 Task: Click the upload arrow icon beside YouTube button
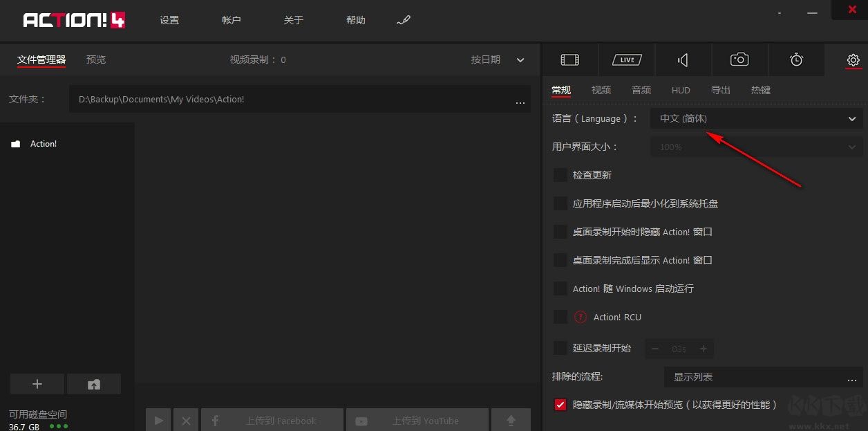pyautogui.click(x=511, y=420)
